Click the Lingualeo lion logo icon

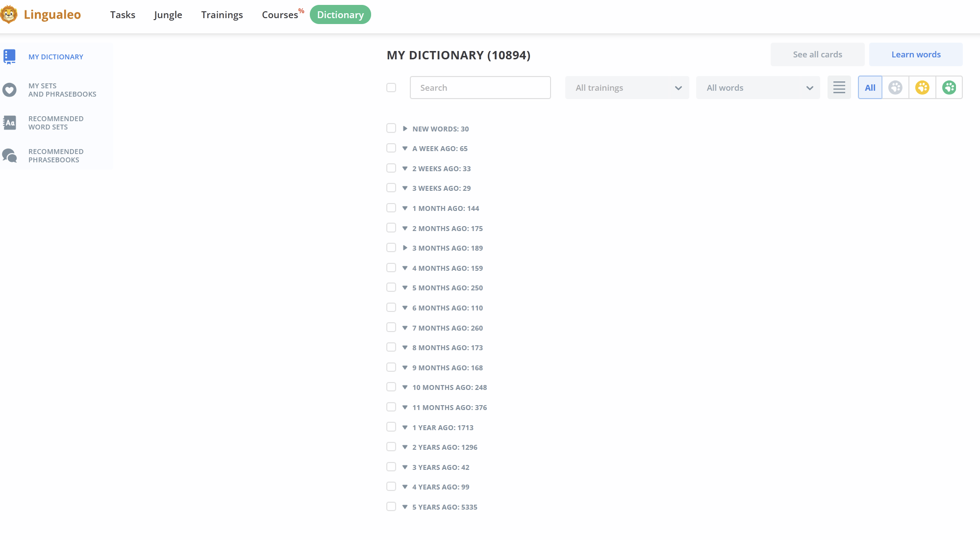point(9,15)
